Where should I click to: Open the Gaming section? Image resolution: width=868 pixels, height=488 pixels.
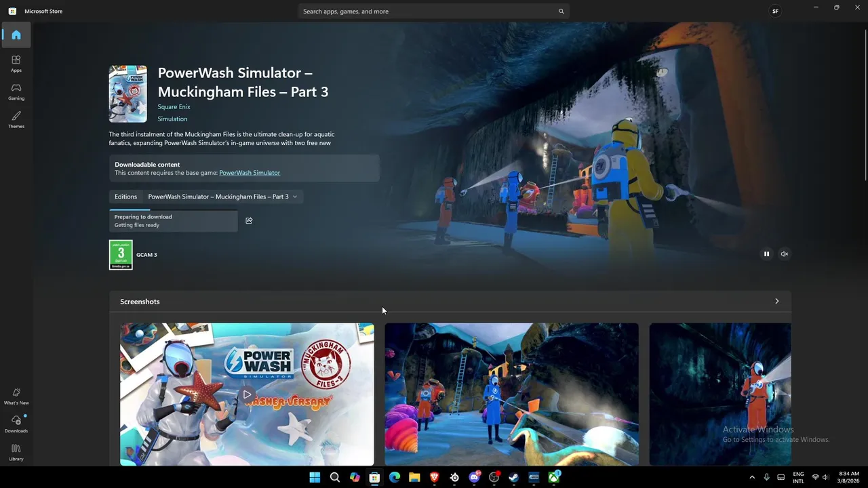point(16,91)
